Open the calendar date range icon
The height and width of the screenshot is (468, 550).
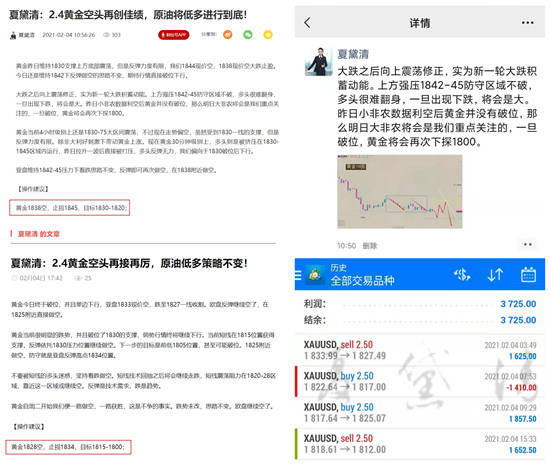(528, 275)
